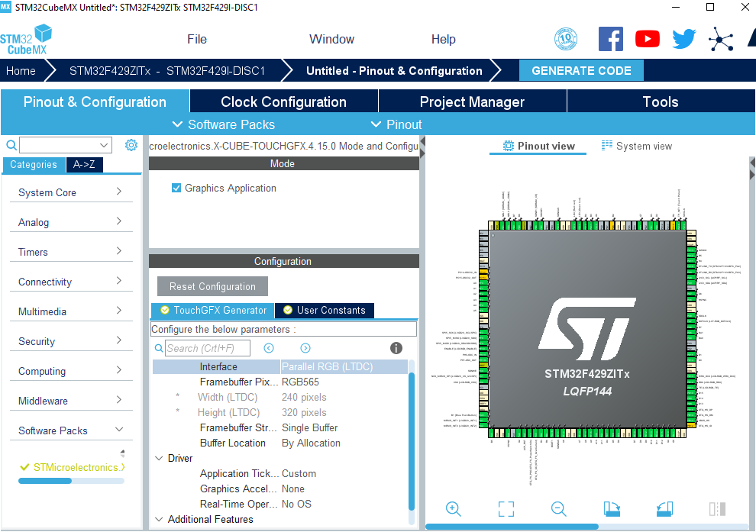Select the Framebuffer Pixel format RGB565 row
Screen dimensions: 756x532
280,382
